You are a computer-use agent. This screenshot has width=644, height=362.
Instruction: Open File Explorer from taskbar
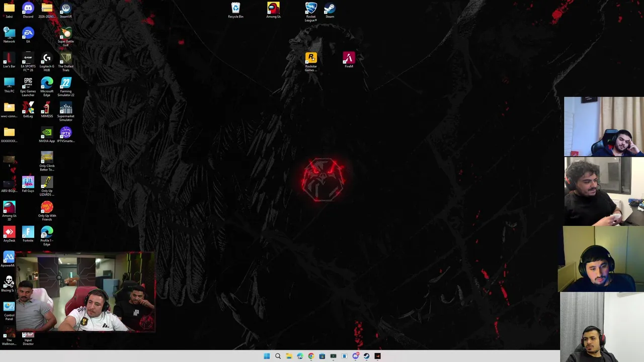(289, 356)
